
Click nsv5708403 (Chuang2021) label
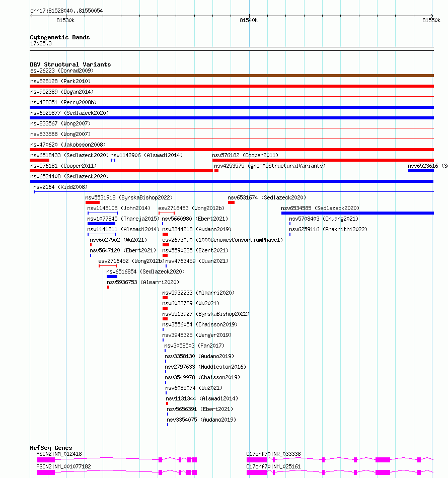pyautogui.click(x=324, y=219)
